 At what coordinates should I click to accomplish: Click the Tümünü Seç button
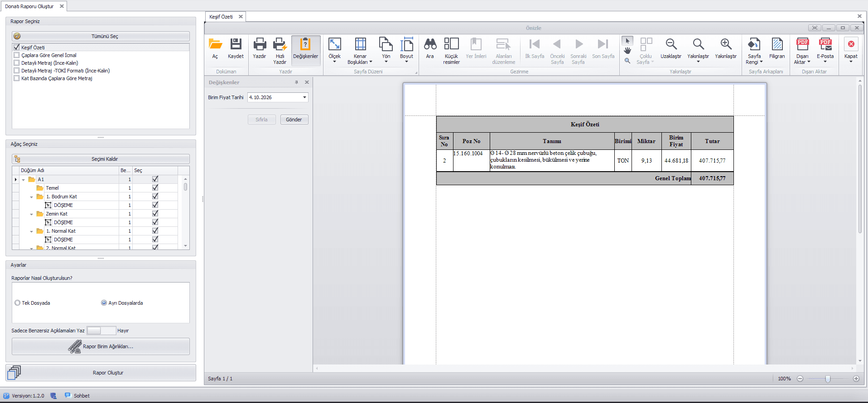[101, 36]
